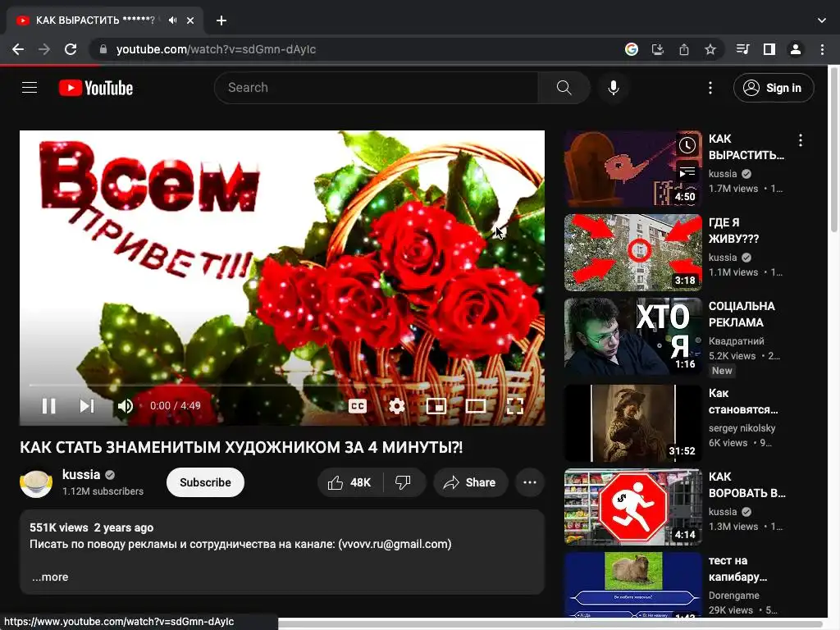Toggle closed captions (CC)
Viewport: 840px width, 630px height.
pos(358,406)
